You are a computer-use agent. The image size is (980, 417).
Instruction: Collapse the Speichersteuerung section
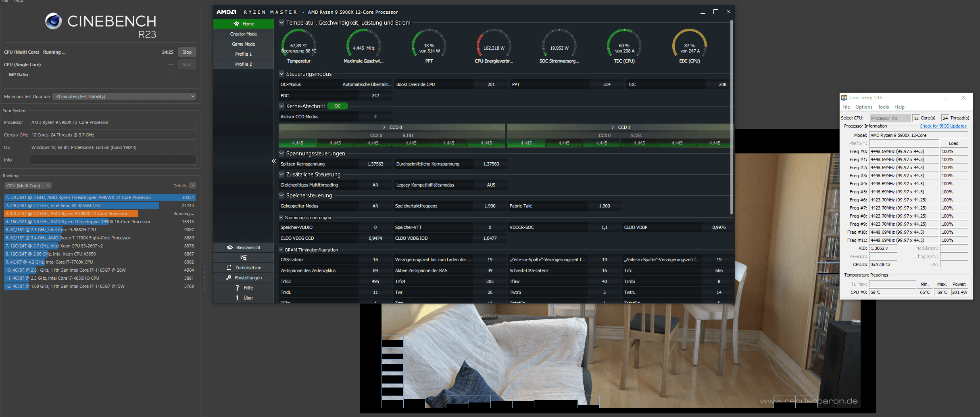pos(281,195)
